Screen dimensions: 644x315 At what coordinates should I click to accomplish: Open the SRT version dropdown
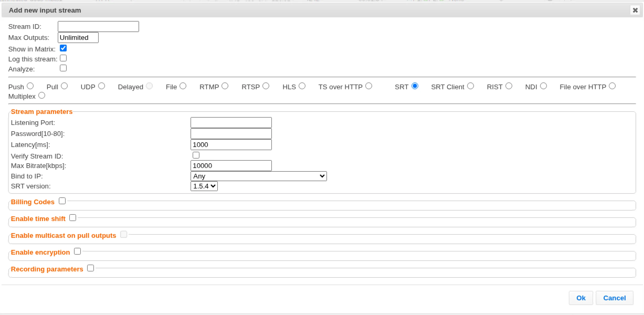click(x=204, y=186)
